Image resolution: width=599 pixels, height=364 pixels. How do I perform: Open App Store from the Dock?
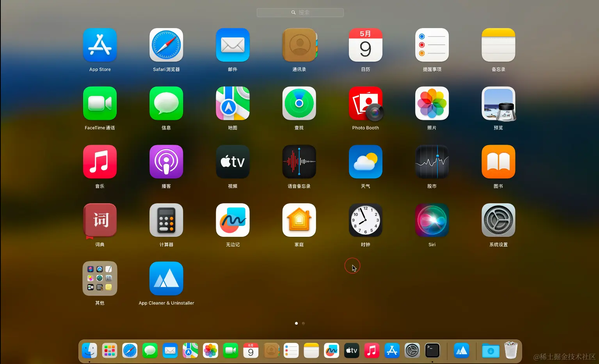392,351
